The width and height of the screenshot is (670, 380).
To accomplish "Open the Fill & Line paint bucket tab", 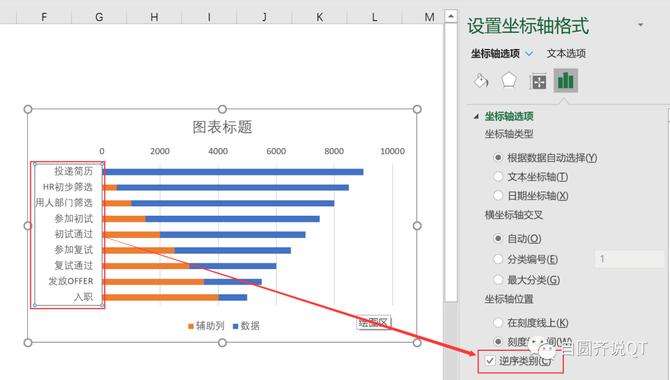I will click(x=481, y=80).
